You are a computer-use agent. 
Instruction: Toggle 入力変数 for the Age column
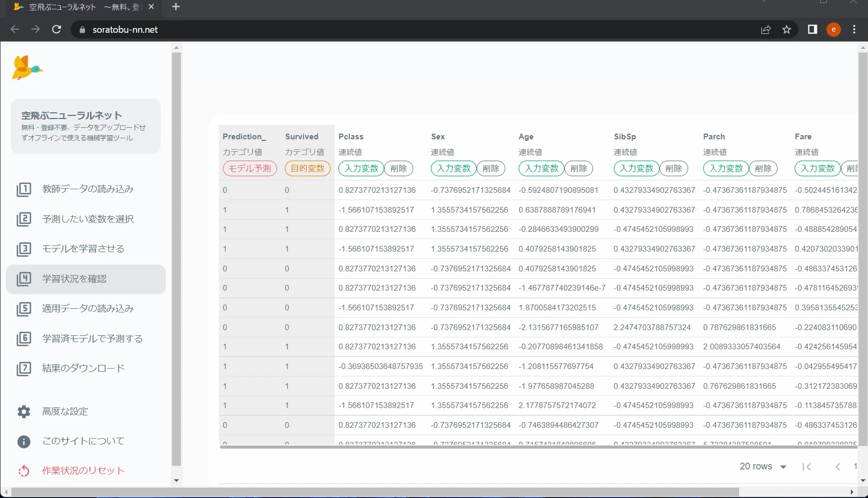[x=541, y=168]
